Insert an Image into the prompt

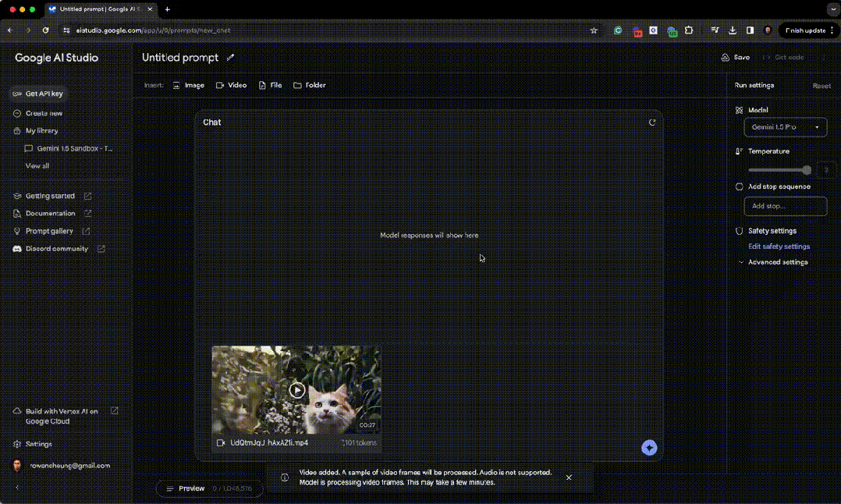click(189, 85)
